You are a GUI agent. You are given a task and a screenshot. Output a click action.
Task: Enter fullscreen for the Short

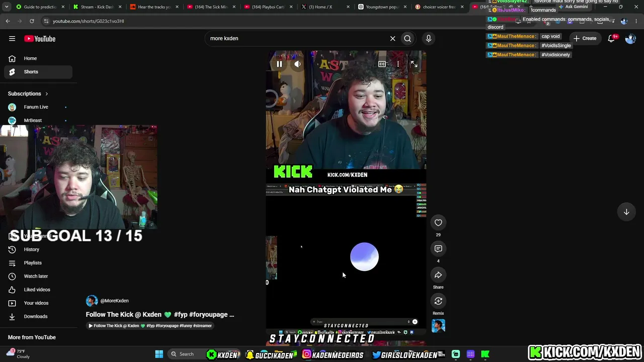click(x=414, y=64)
